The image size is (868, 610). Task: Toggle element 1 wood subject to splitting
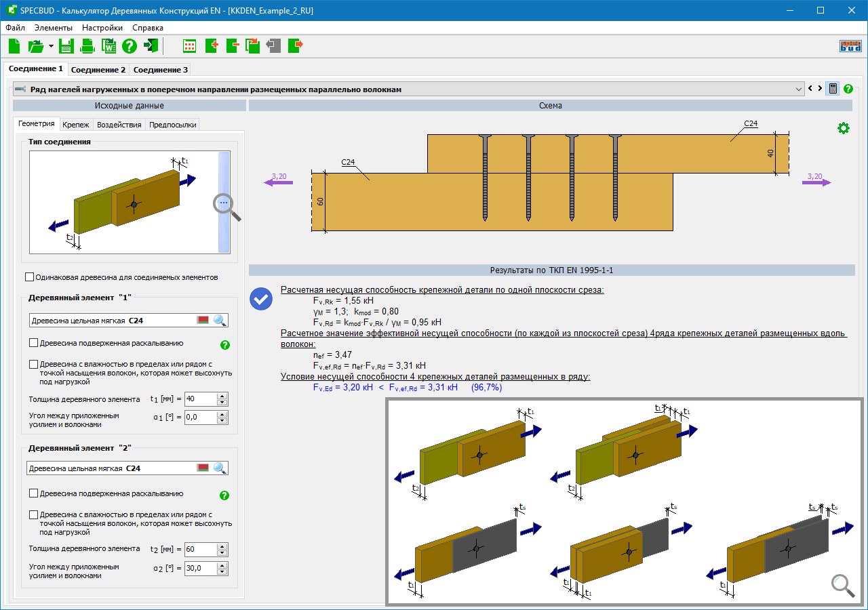34,343
